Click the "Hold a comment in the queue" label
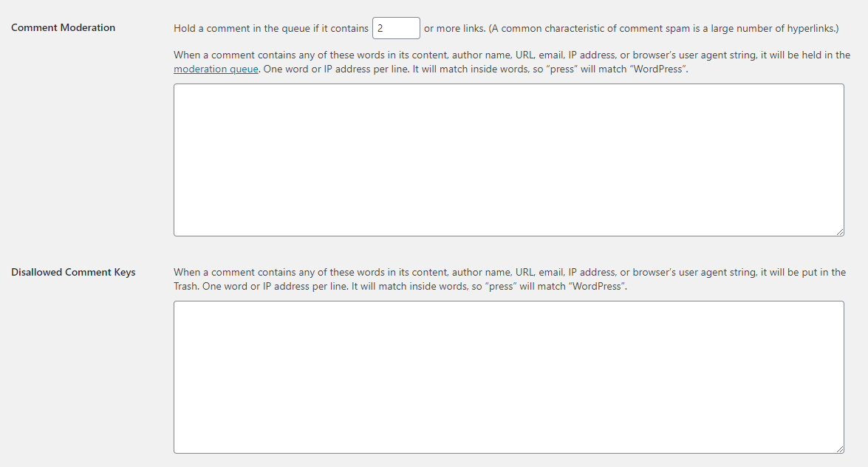 [270, 29]
